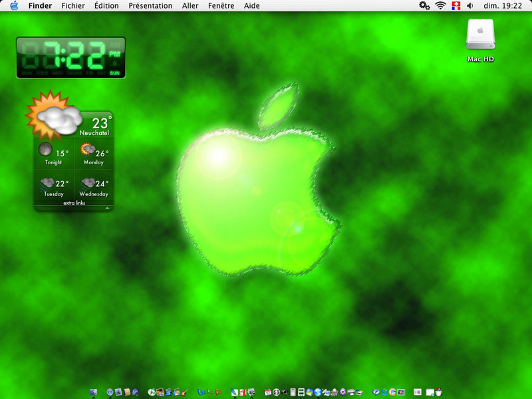Click extra links in weather widget
Viewport: 532px width, 399px height.
coord(74,203)
